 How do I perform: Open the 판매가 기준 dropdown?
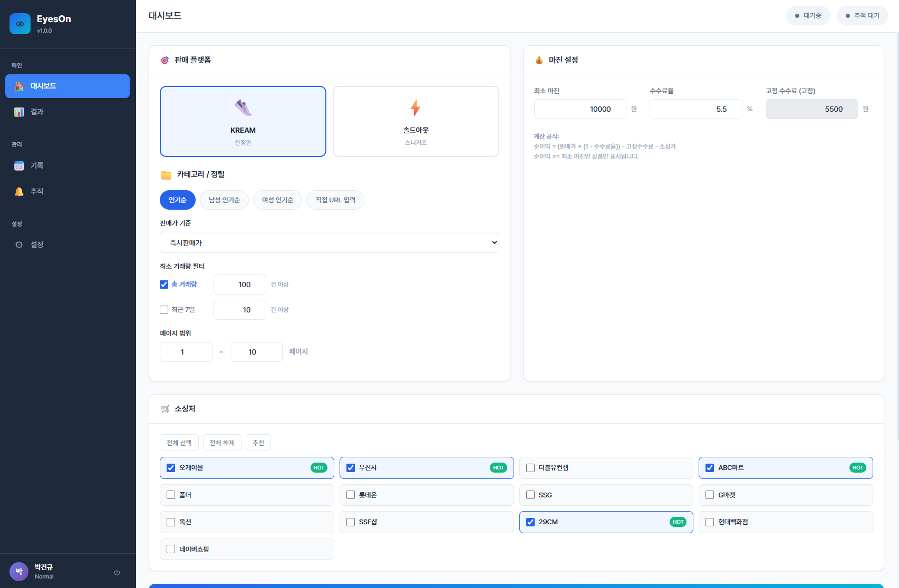click(x=329, y=242)
